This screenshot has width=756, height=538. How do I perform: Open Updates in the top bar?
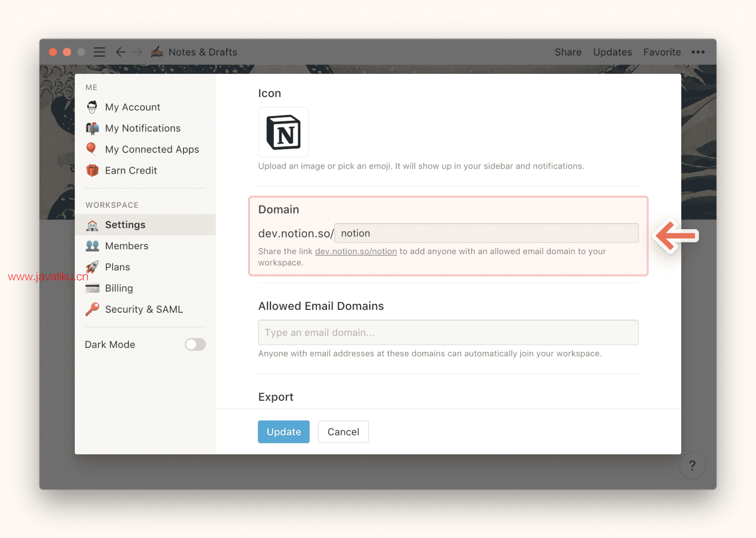[x=612, y=52]
